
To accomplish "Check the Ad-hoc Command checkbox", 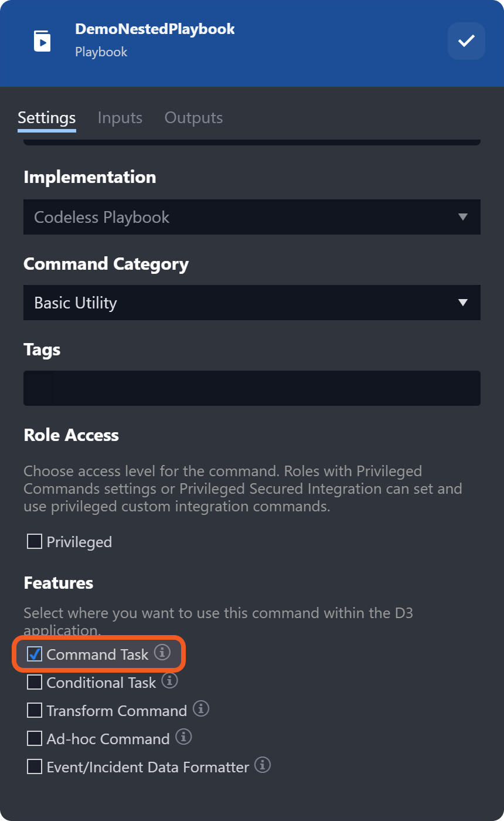I will (x=35, y=738).
